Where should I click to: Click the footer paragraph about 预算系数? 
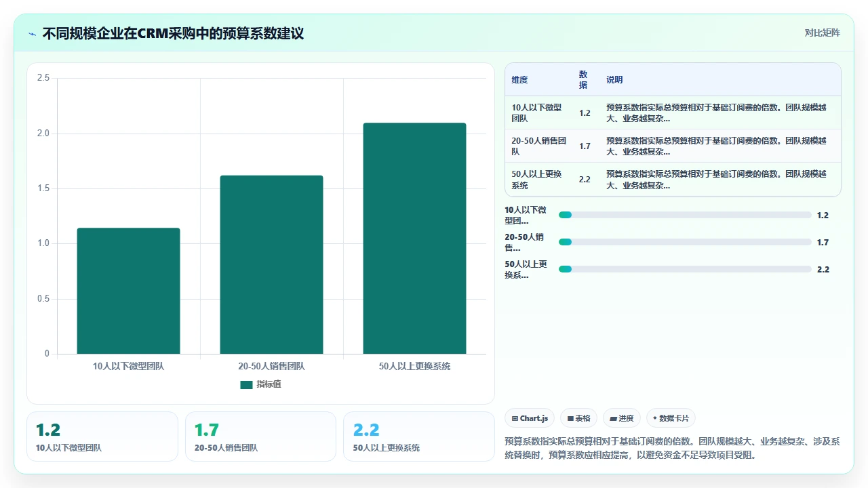point(673,448)
